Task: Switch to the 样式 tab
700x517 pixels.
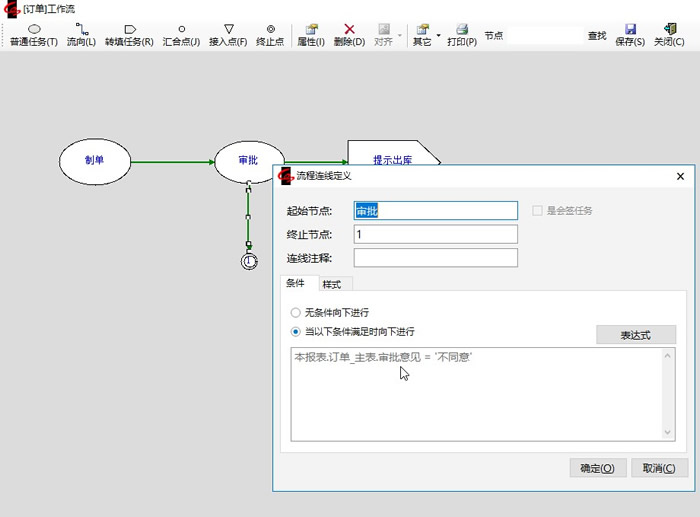Action: (331, 284)
